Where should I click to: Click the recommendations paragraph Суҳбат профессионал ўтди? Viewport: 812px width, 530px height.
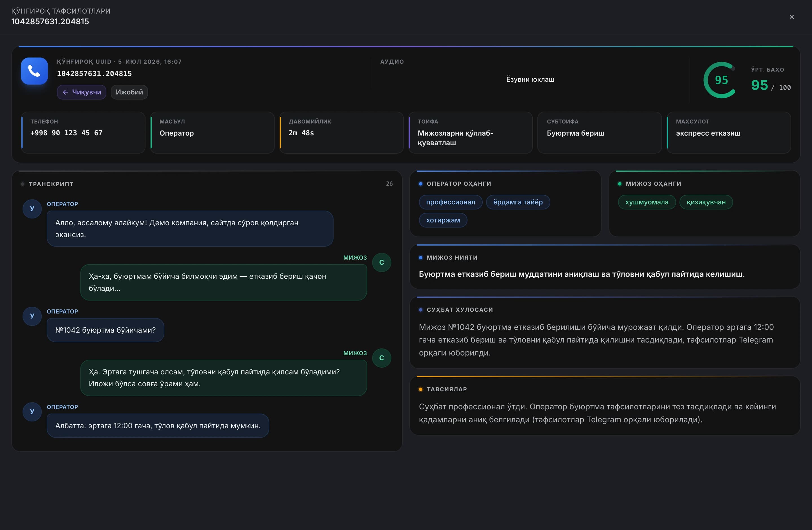coord(597,413)
